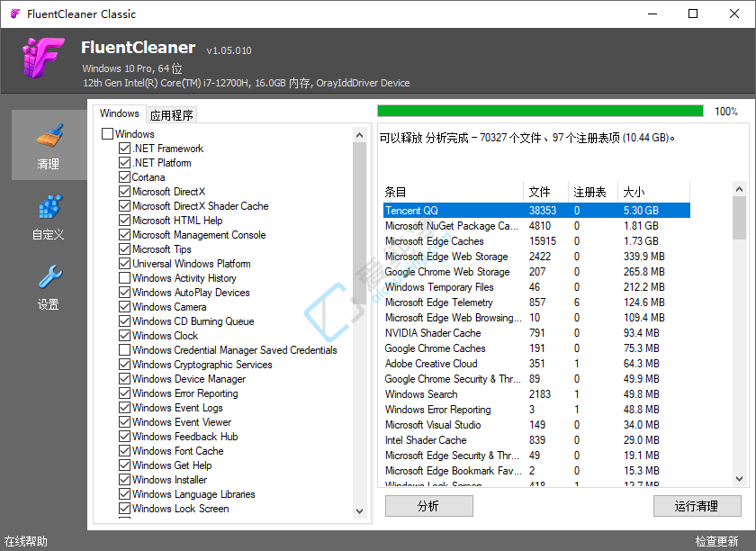
Task: Click the Windows Feedback Hub label
Action: (x=185, y=437)
